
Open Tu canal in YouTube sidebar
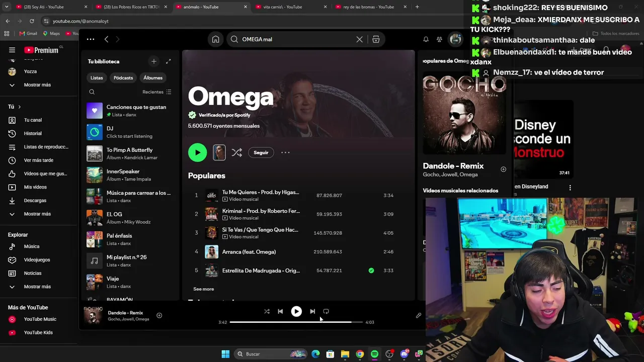pos(38,120)
